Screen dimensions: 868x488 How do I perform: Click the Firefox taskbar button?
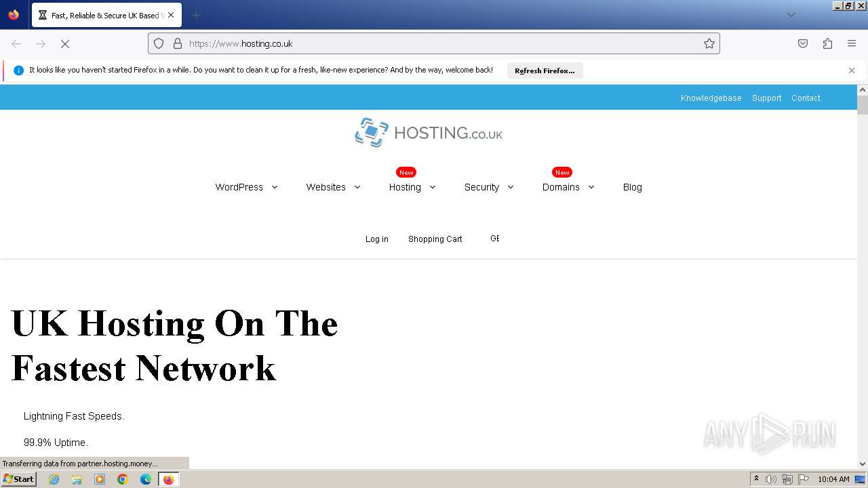[168, 479]
